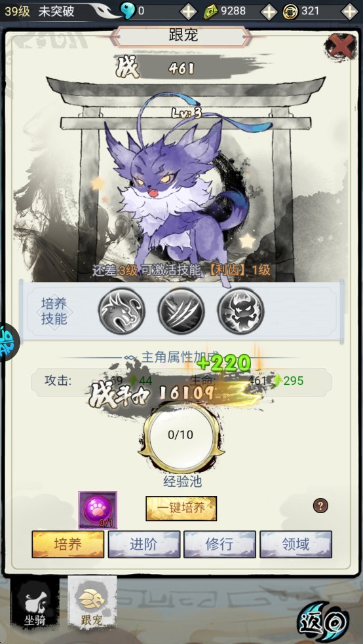Image resolution: width=363 pixels, height=644 pixels.
Task: Switch to the 修行 tab
Action: 220,545
